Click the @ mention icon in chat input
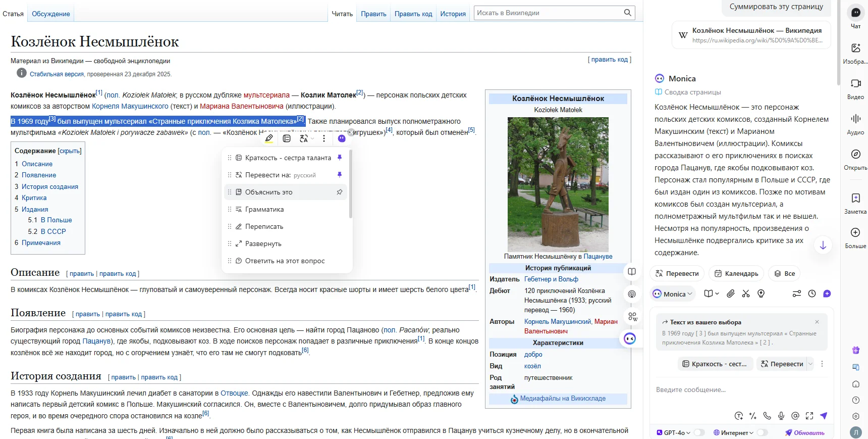 tap(795, 416)
